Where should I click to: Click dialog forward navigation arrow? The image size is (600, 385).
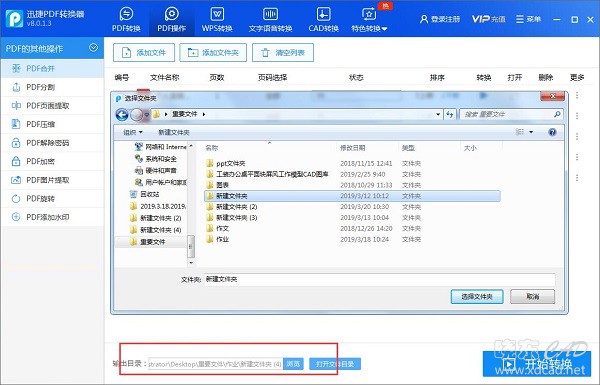[136, 114]
